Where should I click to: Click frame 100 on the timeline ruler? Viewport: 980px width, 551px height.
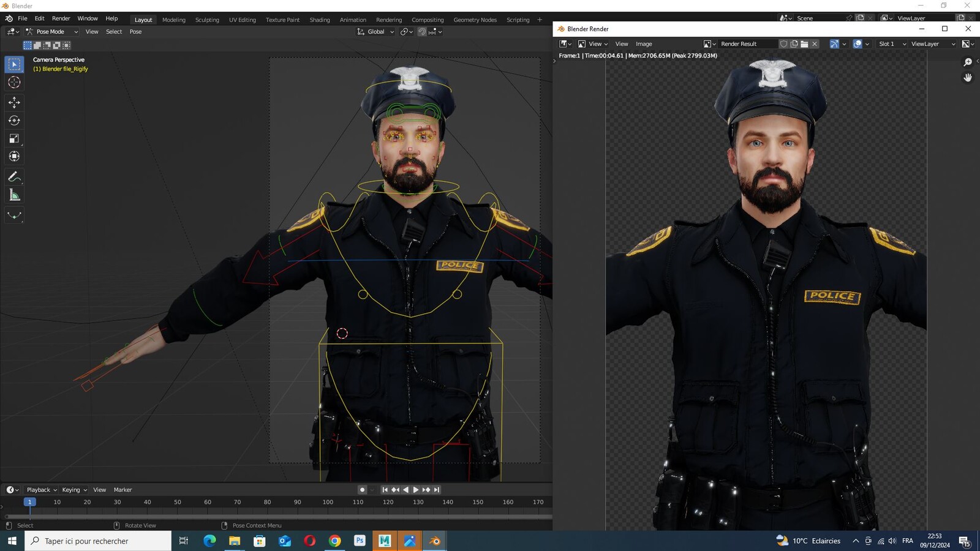point(328,502)
